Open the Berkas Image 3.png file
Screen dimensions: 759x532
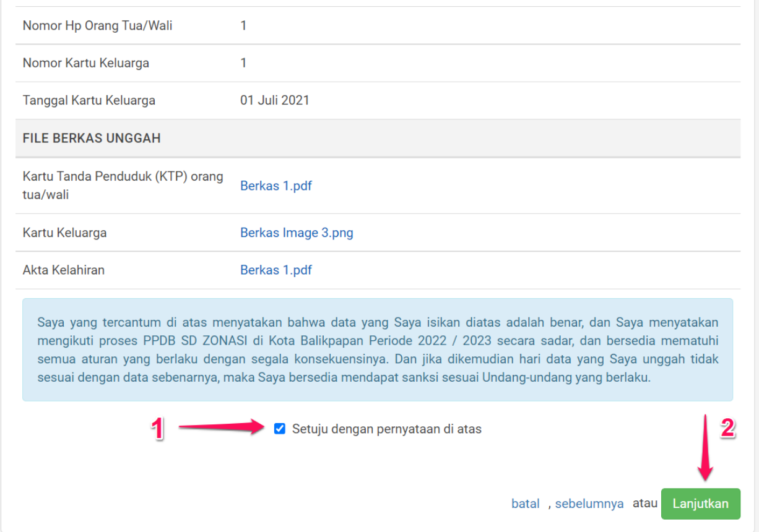pos(297,233)
